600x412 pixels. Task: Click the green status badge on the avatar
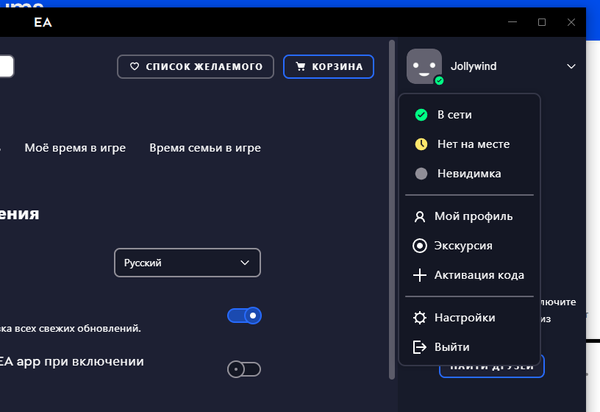[439, 81]
